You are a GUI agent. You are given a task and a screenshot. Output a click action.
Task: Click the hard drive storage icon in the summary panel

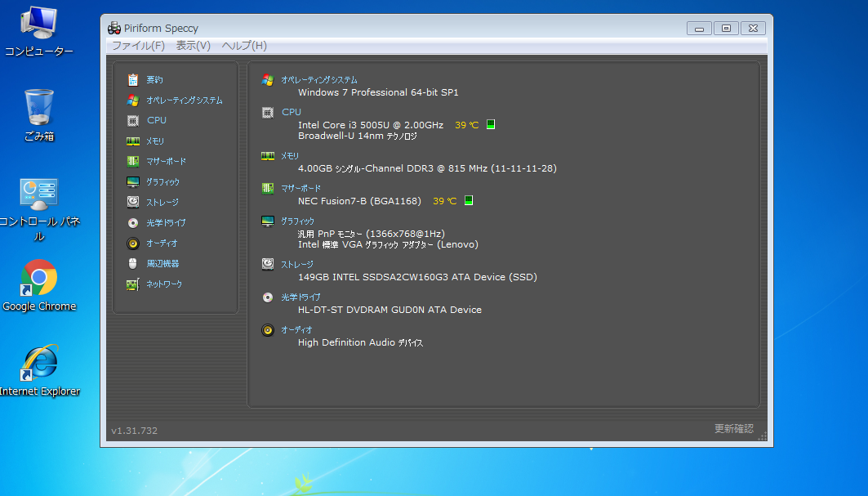pyautogui.click(x=268, y=265)
